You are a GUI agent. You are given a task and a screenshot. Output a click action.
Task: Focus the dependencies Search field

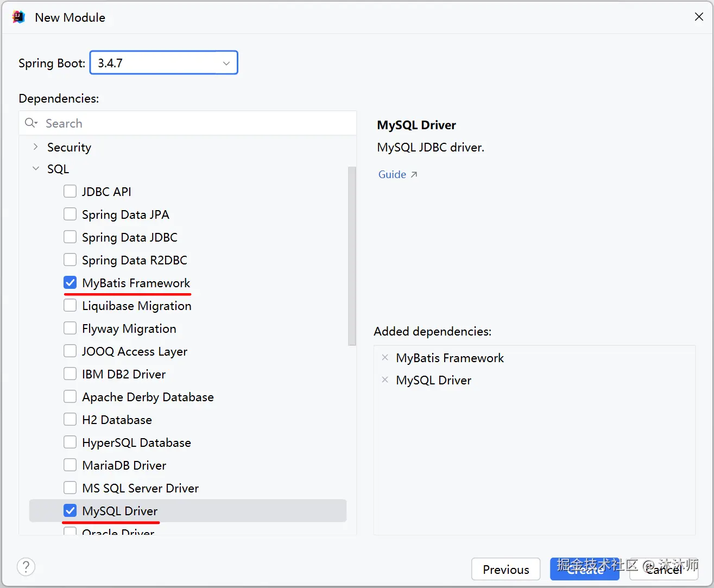(188, 123)
